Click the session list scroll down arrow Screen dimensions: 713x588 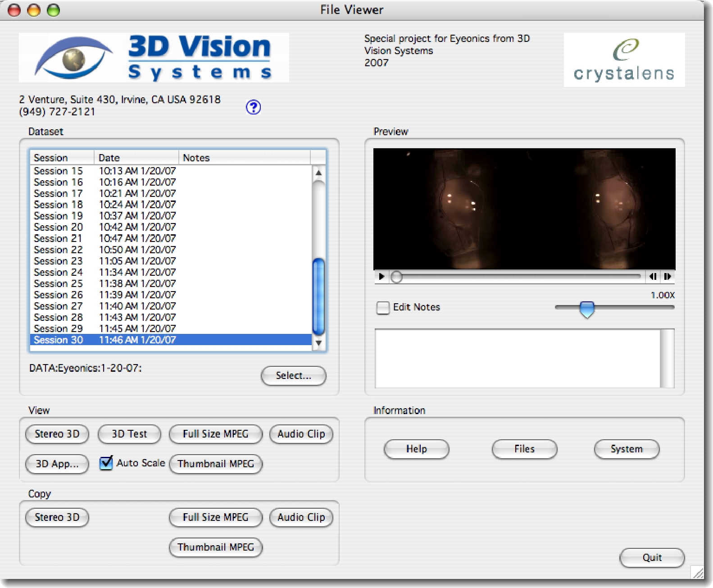click(x=318, y=343)
